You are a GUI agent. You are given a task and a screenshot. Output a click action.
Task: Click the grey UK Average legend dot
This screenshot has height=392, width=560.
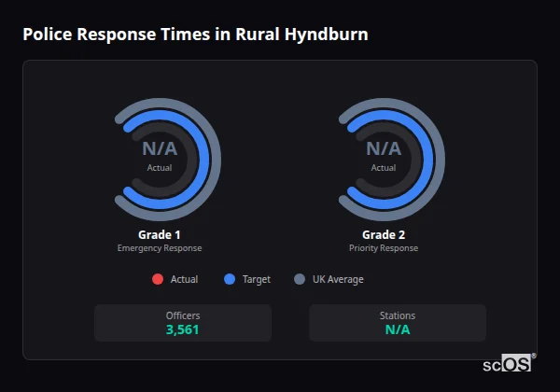coord(300,279)
